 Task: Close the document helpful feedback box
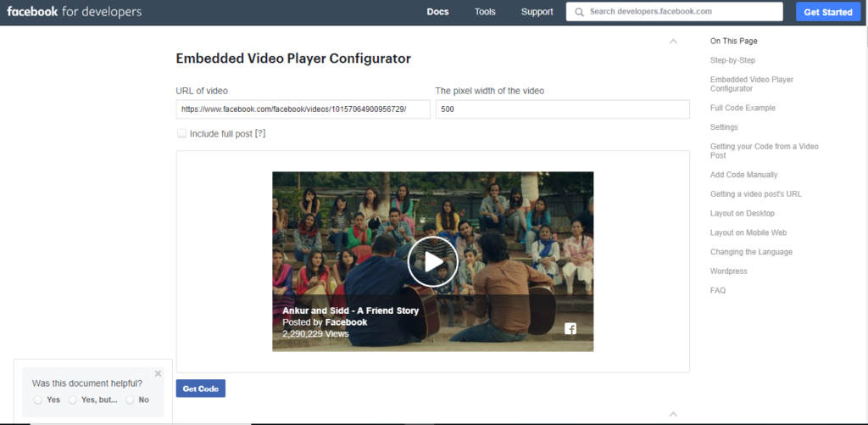click(158, 373)
